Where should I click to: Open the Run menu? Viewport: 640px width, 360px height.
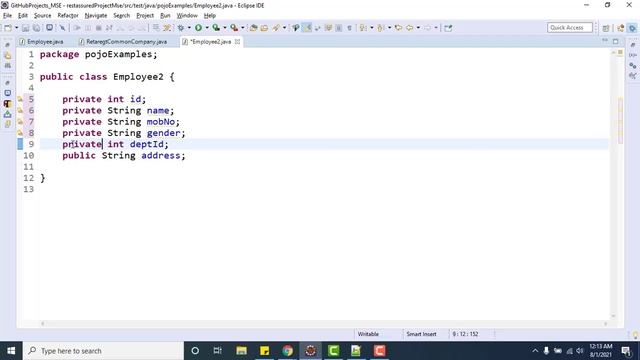coord(165,16)
